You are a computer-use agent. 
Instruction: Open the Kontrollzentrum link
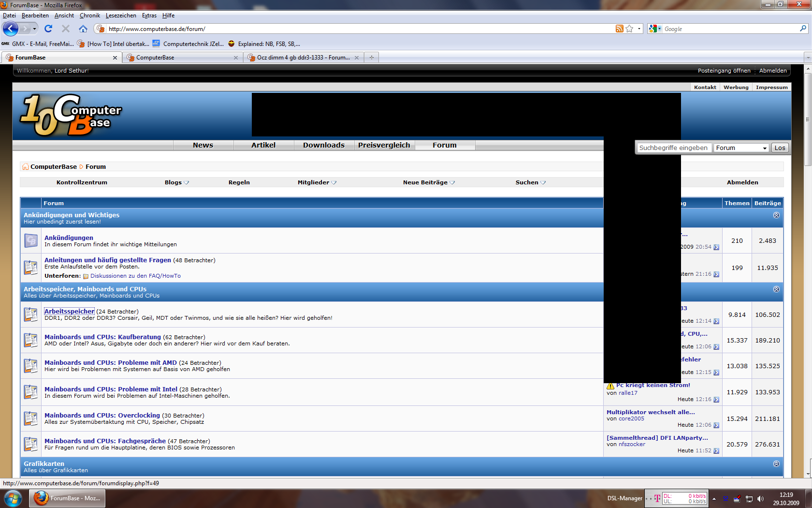[82, 182]
